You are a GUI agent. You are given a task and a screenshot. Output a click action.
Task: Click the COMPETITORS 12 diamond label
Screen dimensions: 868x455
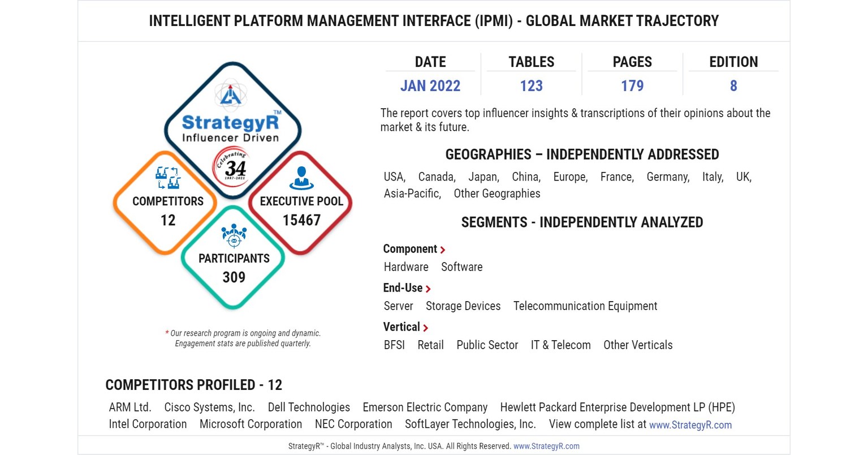tap(168, 211)
